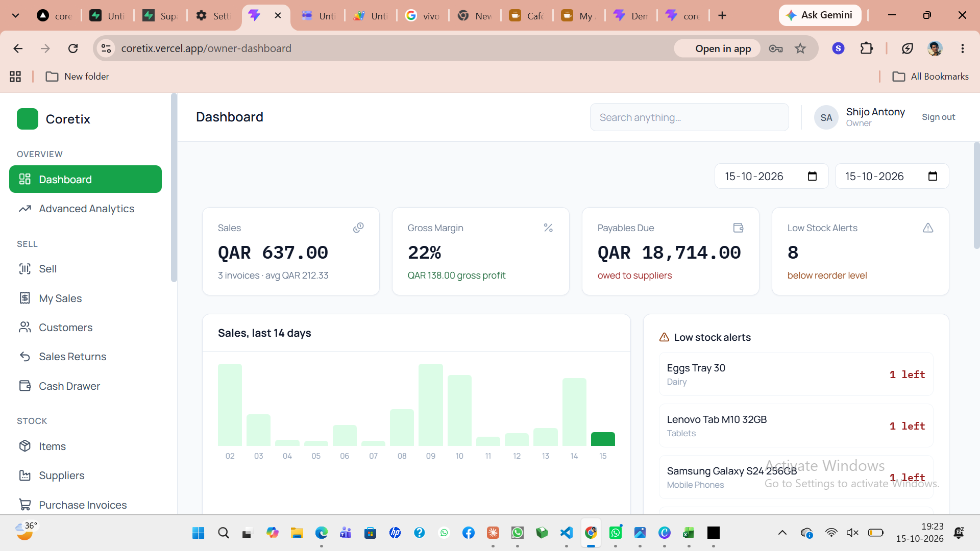This screenshot has height=551, width=980.
Task: Open the browser extensions puzzle icon
Action: point(866,48)
